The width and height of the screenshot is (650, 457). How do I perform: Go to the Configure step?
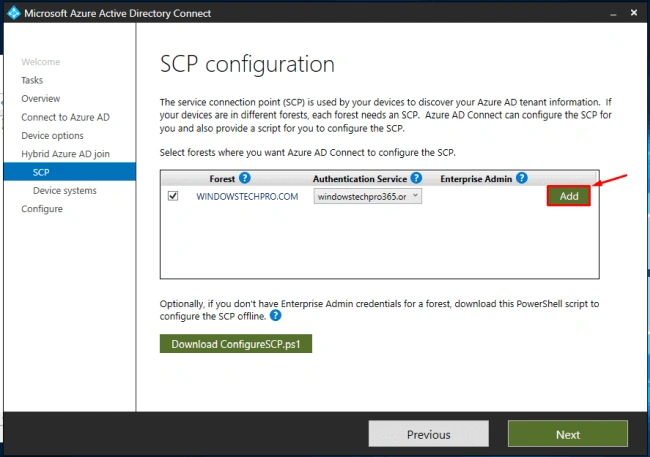tap(42, 209)
